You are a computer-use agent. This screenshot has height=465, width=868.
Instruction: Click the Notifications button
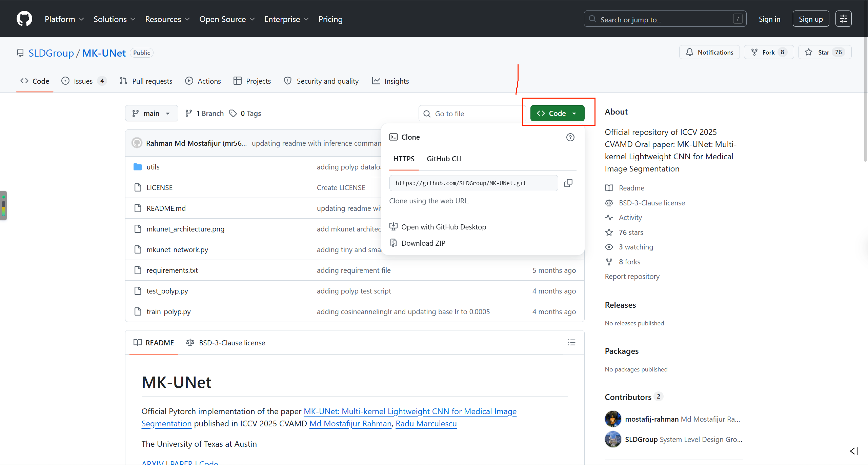pyautogui.click(x=709, y=52)
